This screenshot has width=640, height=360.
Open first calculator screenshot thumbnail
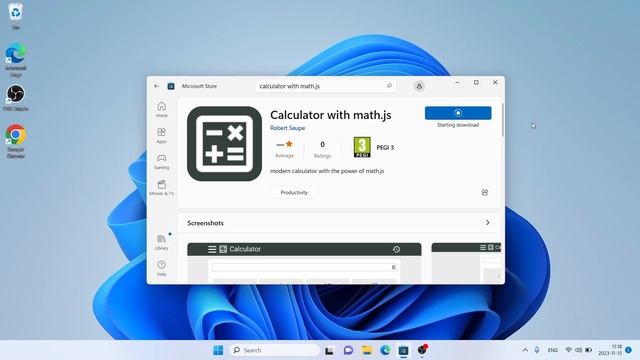(304, 263)
